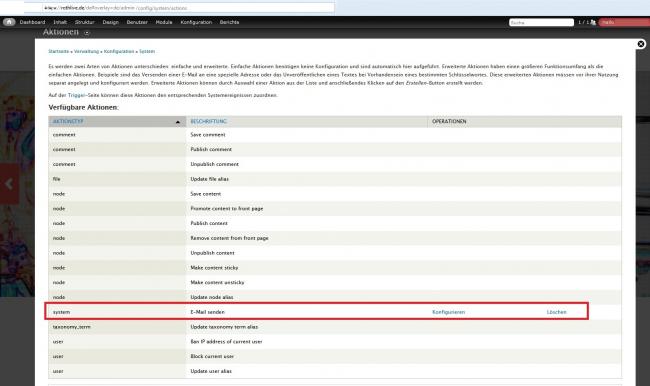Open the Inhalt menu
This screenshot has width=650, height=386.
click(60, 22)
